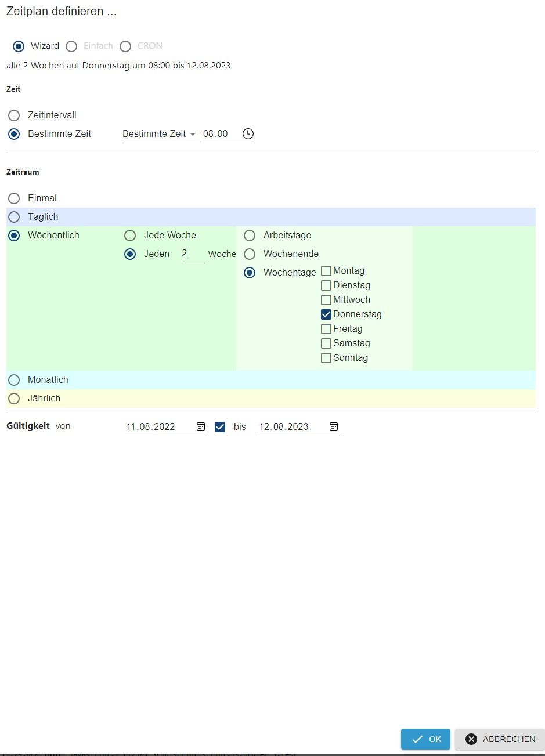Select the Einfach mode radio button
This screenshot has height=756, width=545.
71,46
